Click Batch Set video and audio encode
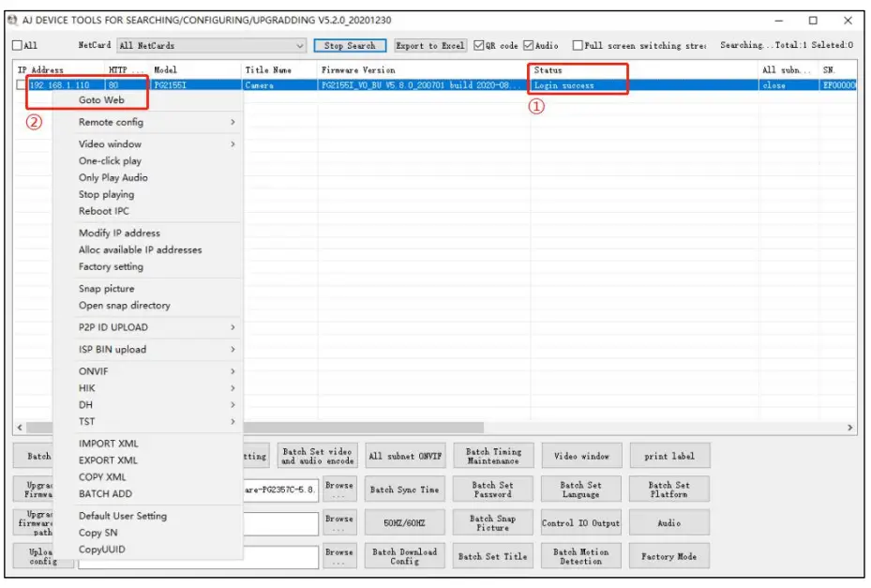Screen dimensions: 871x588 coord(317,457)
